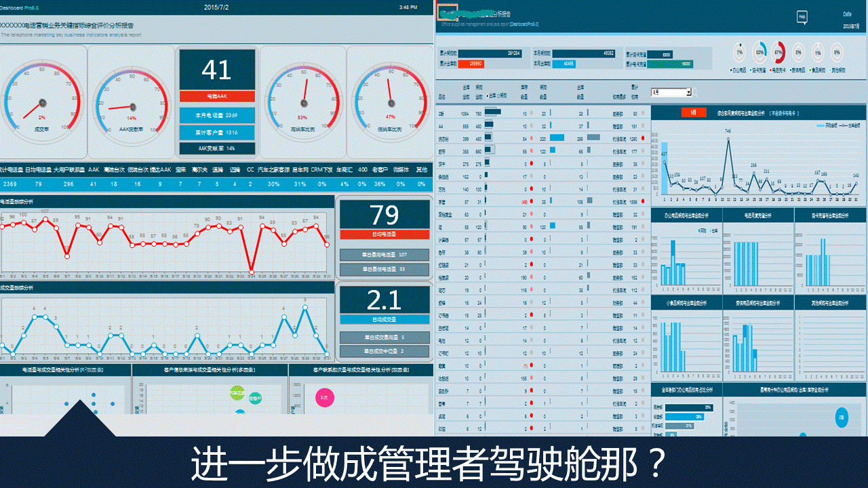Screen dimensions: 868x488
Task: Click the 2015/7/2 date text
Action: point(216,7)
